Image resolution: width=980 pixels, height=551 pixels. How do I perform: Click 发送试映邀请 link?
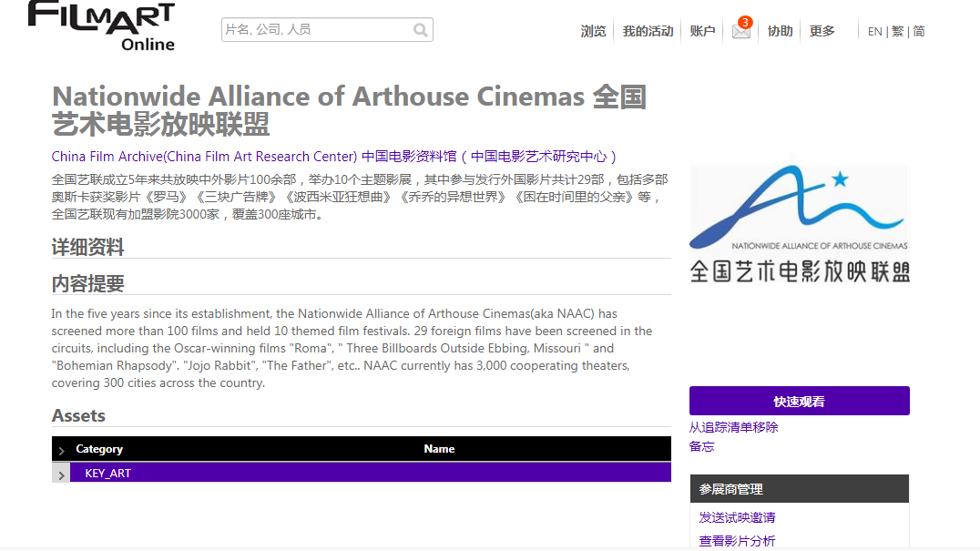(737, 518)
